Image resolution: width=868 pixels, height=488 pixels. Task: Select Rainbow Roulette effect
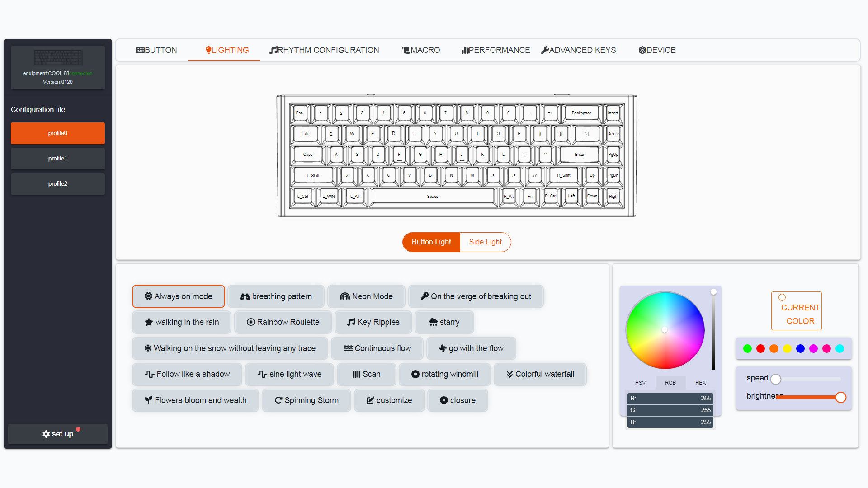[283, 322]
